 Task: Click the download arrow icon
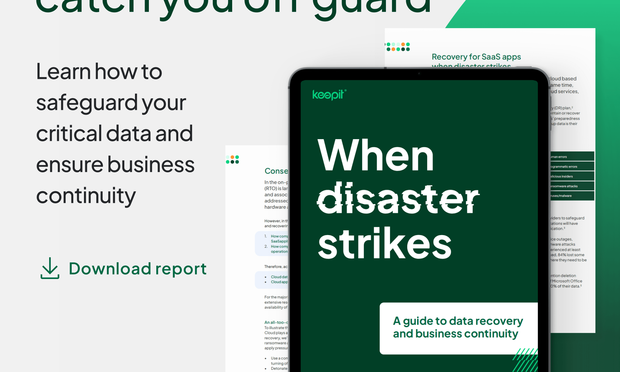50,268
